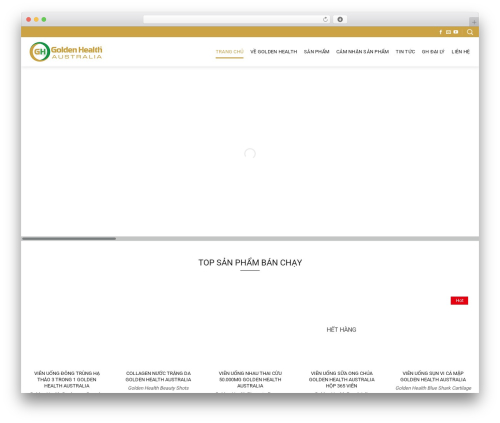Open the email envelope icon

click(448, 32)
